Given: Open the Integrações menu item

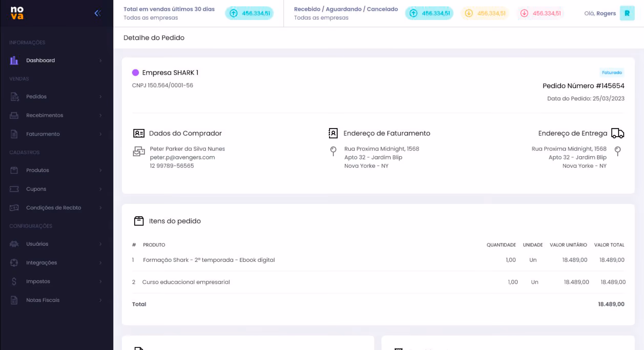Looking at the screenshot, I should tap(41, 263).
